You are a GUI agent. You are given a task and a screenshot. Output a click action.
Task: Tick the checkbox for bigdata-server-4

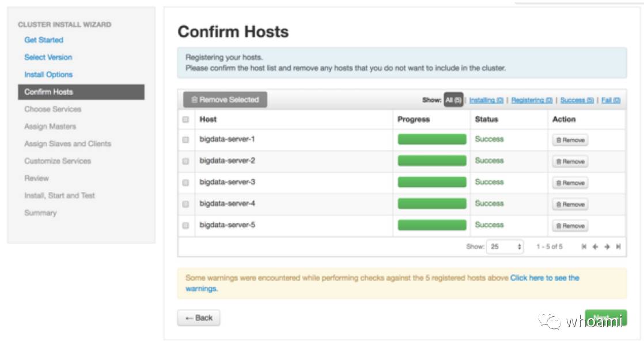coord(185,204)
